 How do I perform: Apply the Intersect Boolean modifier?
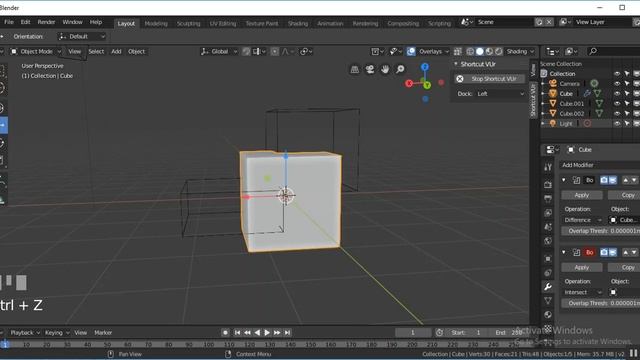click(x=582, y=267)
